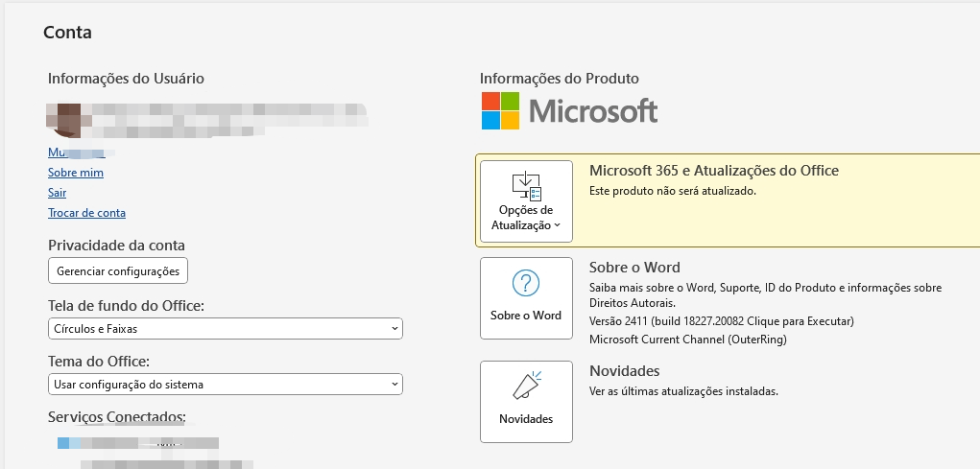Open the Novidades button
The image size is (980, 469).
click(x=526, y=402)
